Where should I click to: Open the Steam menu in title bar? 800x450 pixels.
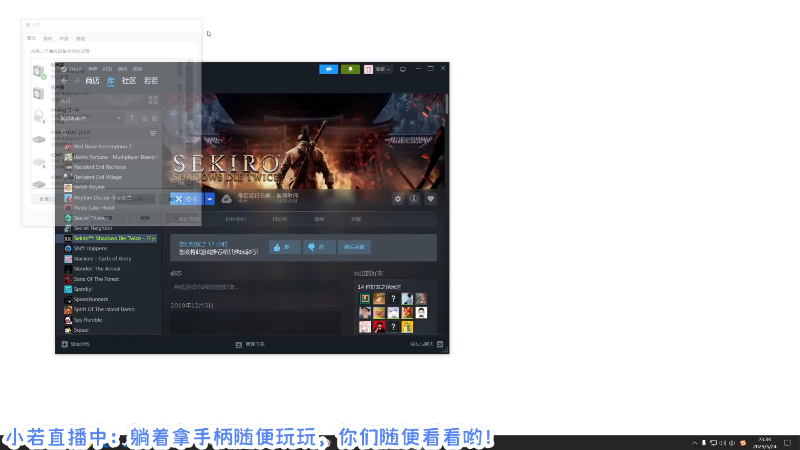[x=76, y=69]
